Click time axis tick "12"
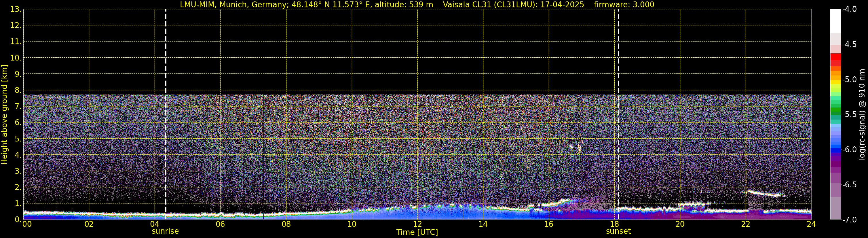Screen dimensions: 868x238 tap(417, 224)
